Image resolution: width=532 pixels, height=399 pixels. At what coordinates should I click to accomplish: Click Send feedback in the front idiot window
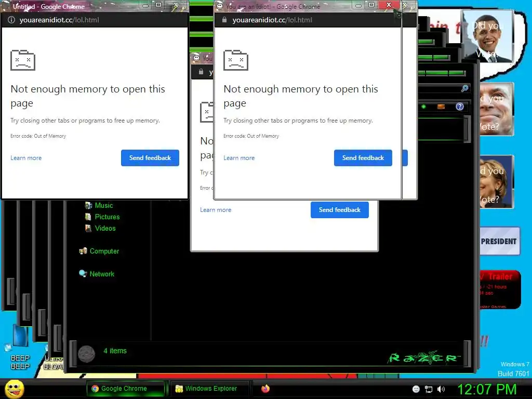tap(363, 158)
